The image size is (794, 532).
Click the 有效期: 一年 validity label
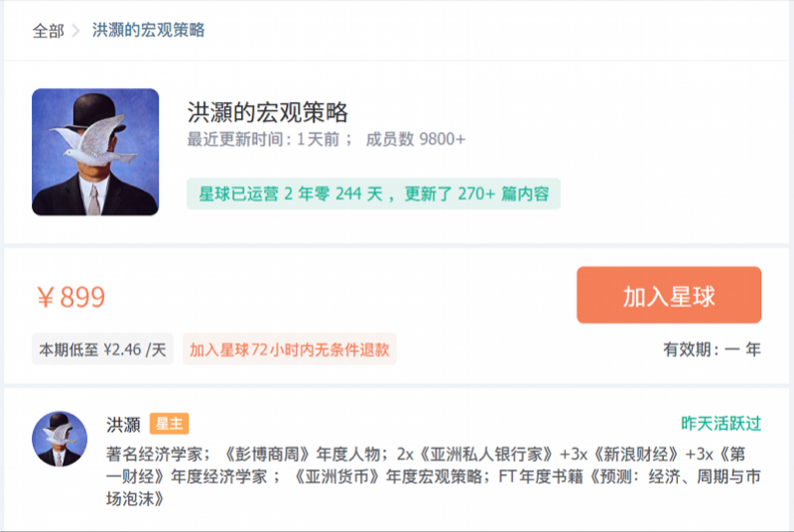tap(712, 349)
